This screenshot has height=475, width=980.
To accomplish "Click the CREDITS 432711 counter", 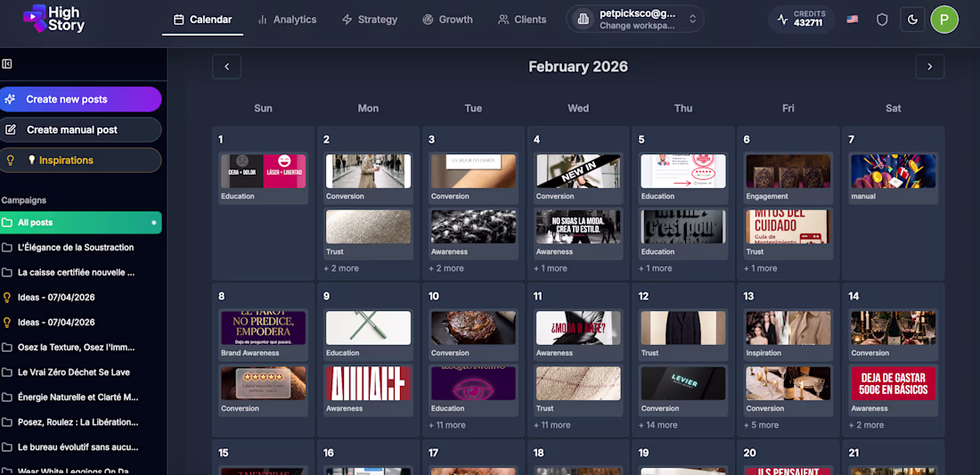I will point(801,19).
